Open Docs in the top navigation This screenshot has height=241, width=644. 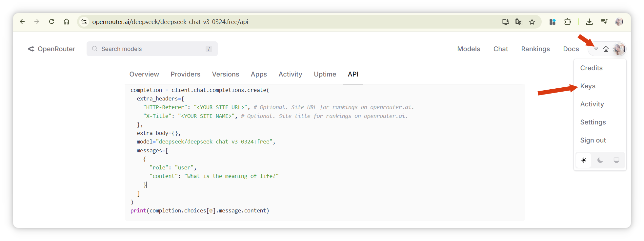coord(571,49)
